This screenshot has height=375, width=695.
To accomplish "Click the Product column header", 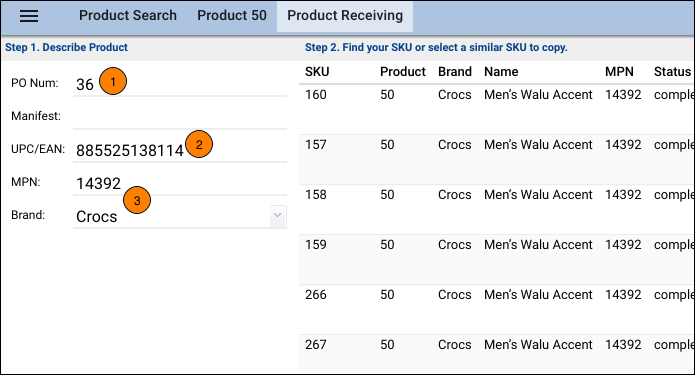I will point(402,71).
